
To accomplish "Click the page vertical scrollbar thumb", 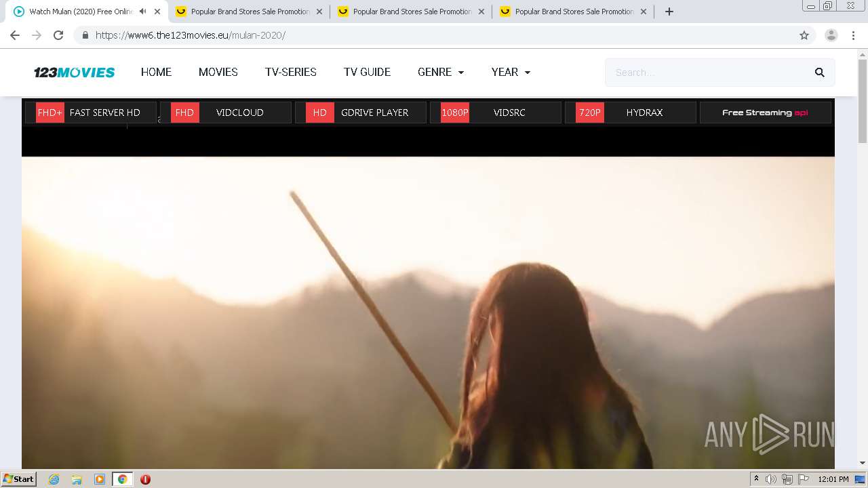I will coord(863,100).
